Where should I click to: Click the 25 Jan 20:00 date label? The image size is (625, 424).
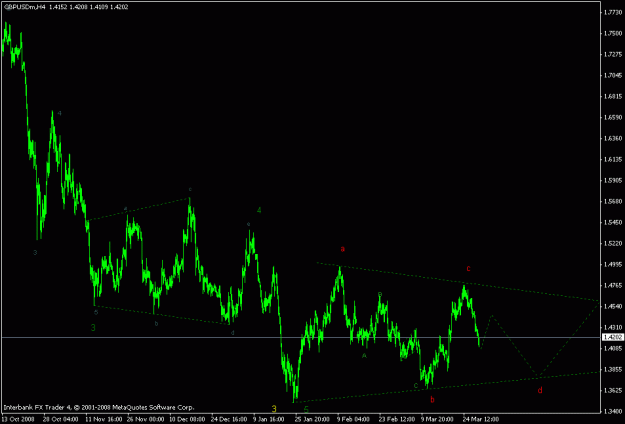click(x=313, y=419)
